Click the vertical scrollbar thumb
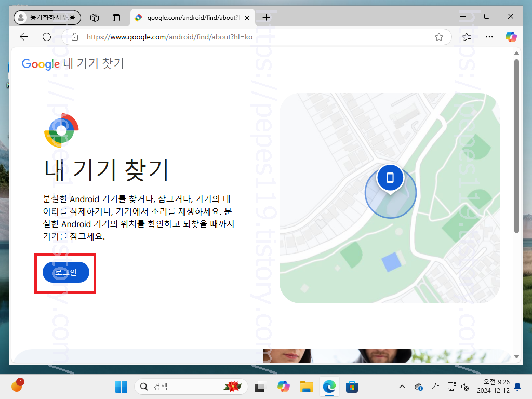The image size is (532, 399). (516, 146)
